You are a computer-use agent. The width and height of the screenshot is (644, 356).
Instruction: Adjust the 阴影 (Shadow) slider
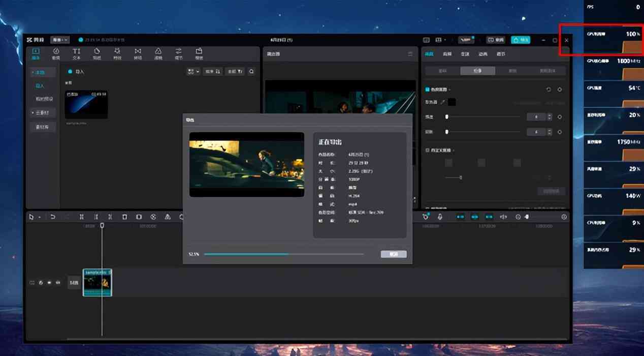pos(483,132)
